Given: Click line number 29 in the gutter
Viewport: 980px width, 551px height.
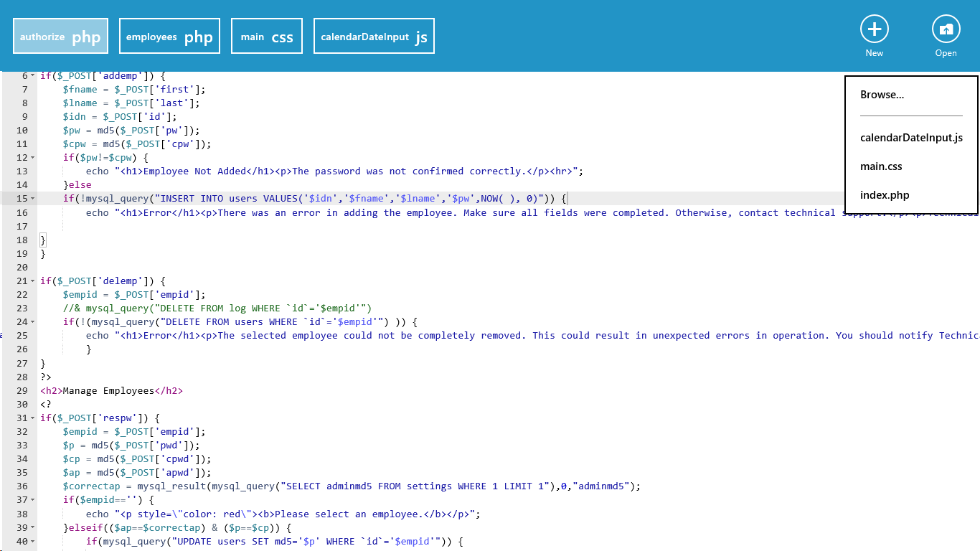Looking at the screenshot, I should pos(22,391).
